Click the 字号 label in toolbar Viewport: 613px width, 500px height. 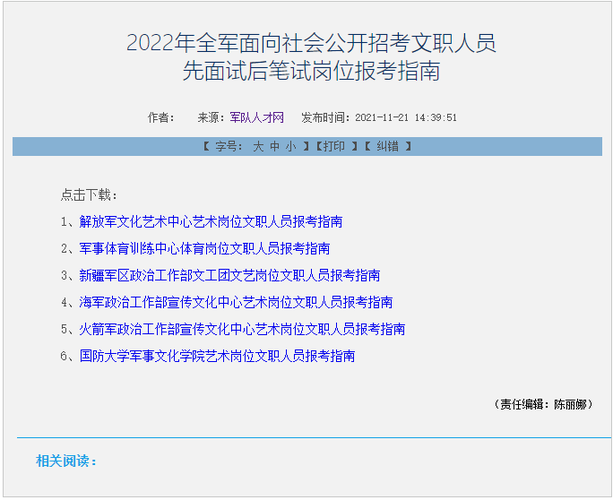point(228,147)
